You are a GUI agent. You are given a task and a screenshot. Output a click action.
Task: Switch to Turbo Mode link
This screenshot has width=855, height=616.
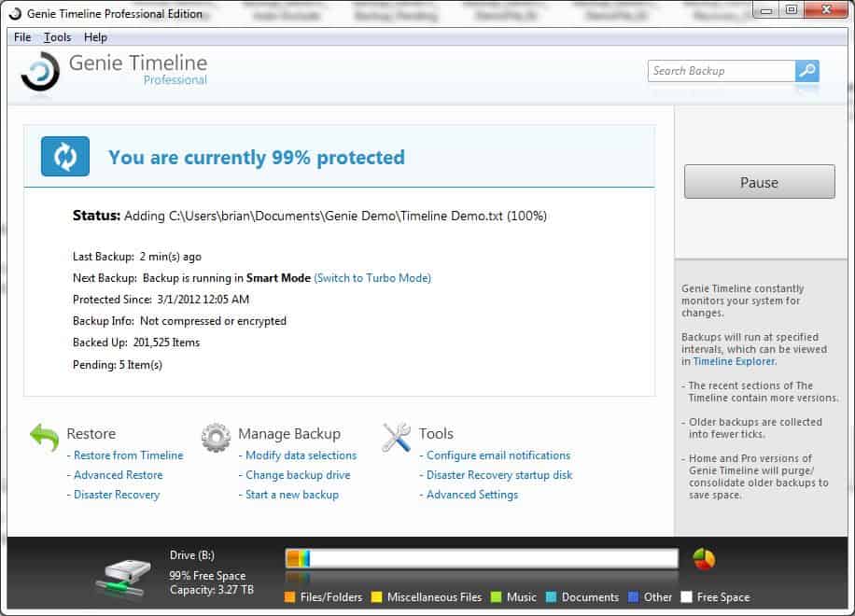(x=372, y=278)
